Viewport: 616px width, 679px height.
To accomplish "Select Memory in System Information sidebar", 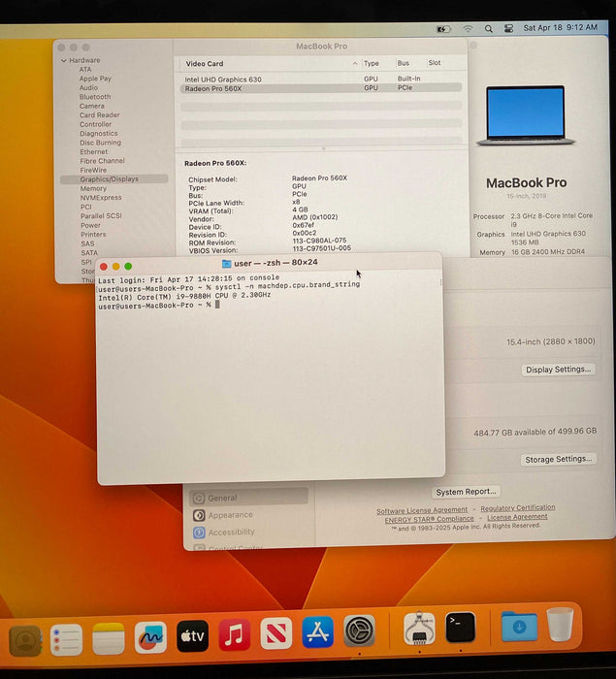I will pos(93,188).
